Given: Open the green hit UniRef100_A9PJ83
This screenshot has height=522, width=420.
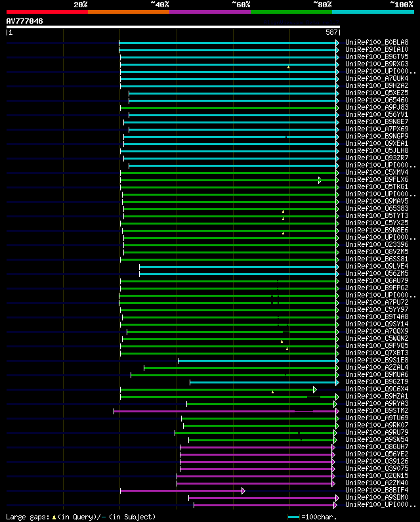Looking at the screenshot, I should tap(377, 108).
